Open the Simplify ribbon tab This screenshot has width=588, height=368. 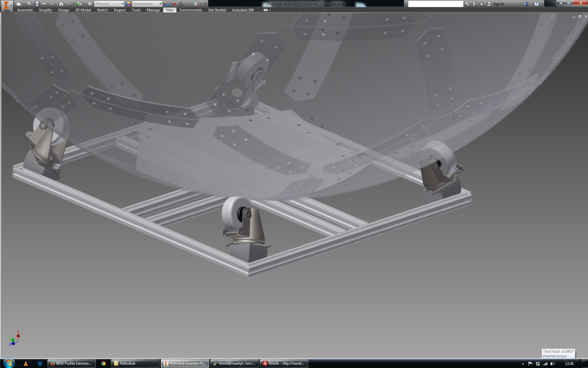[45, 10]
